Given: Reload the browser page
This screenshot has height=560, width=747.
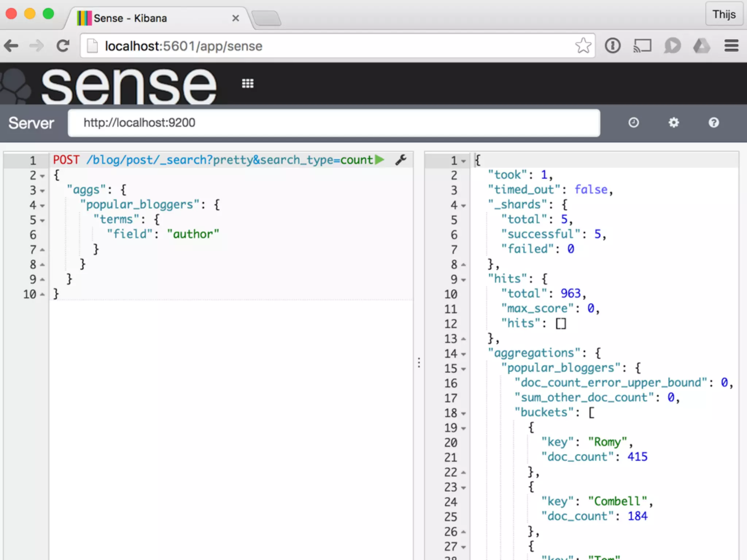Looking at the screenshot, I should pos(63,46).
